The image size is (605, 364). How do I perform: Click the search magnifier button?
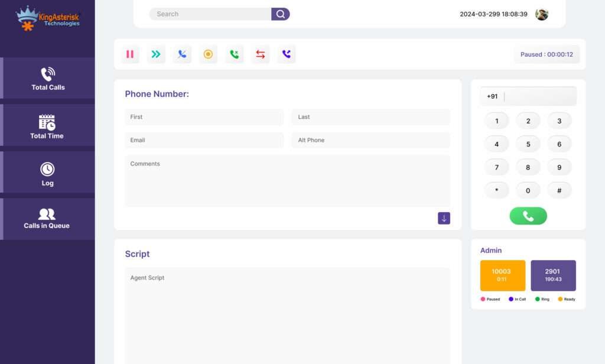tap(280, 14)
